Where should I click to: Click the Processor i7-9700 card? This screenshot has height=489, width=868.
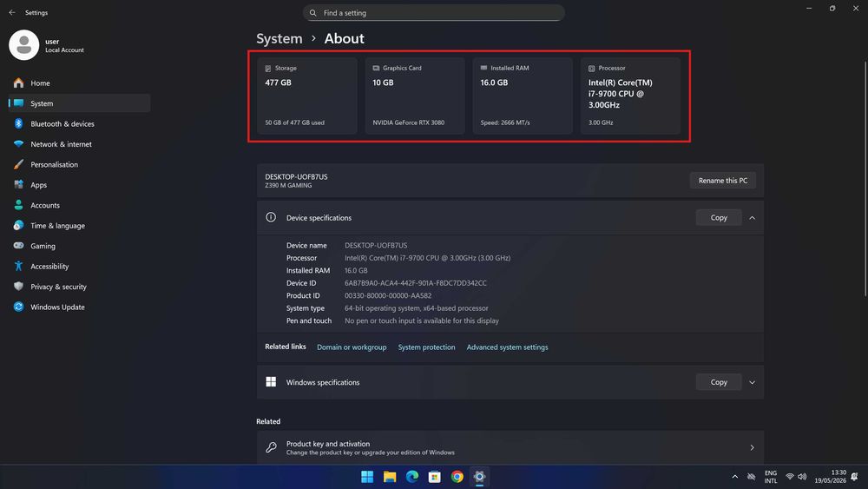pyautogui.click(x=630, y=96)
